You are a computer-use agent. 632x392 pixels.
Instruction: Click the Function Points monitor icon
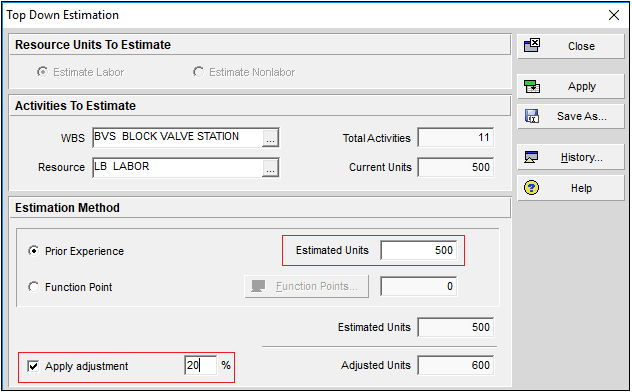tap(258, 286)
